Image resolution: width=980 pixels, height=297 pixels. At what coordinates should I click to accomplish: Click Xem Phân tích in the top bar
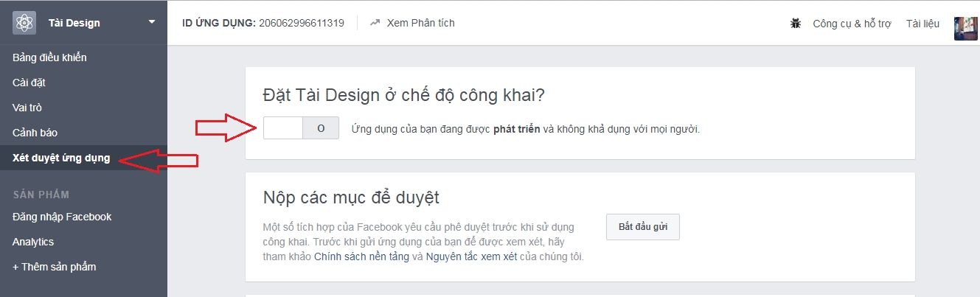[x=420, y=23]
